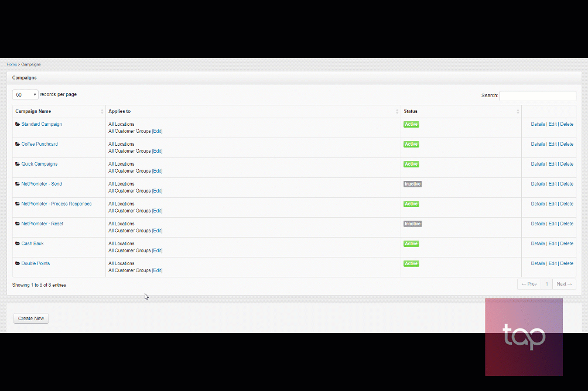This screenshot has width=588, height=391.
Task: Select the folder icon for NetPromoter - Process Responses
Action: point(17,204)
